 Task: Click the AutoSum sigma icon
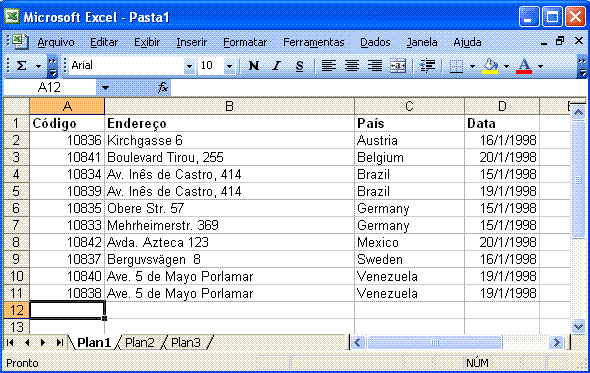point(22,66)
